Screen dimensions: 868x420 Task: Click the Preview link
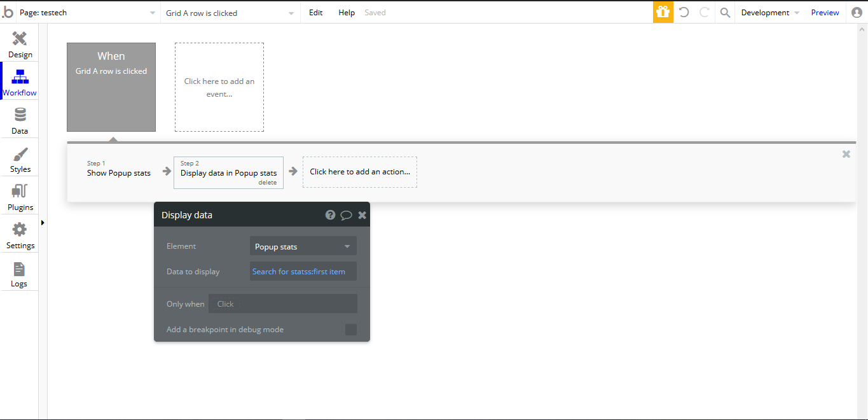click(x=825, y=13)
